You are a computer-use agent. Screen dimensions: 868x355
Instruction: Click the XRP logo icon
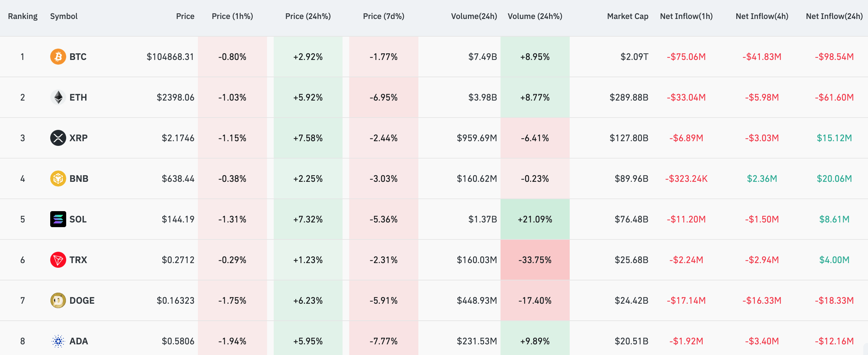click(58, 138)
